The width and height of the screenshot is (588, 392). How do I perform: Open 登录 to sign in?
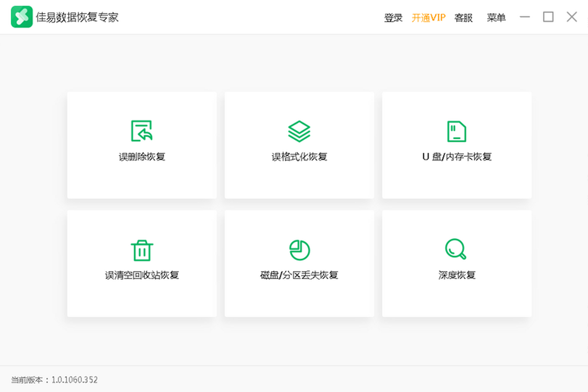pyautogui.click(x=393, y=18)
